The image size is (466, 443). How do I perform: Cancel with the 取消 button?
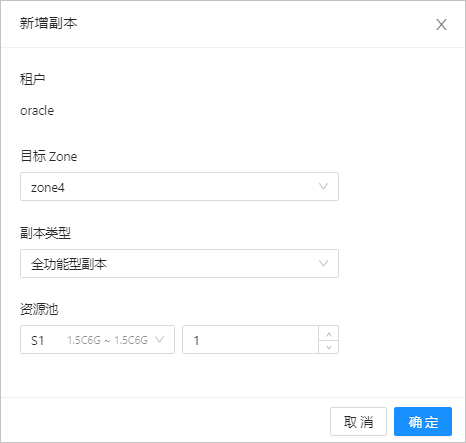coord(358,421)
